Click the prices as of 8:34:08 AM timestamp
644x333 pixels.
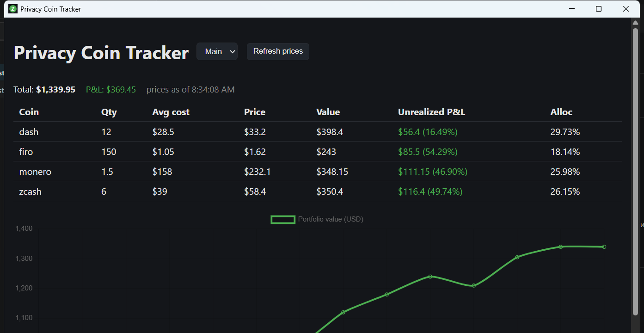(190, 90)
